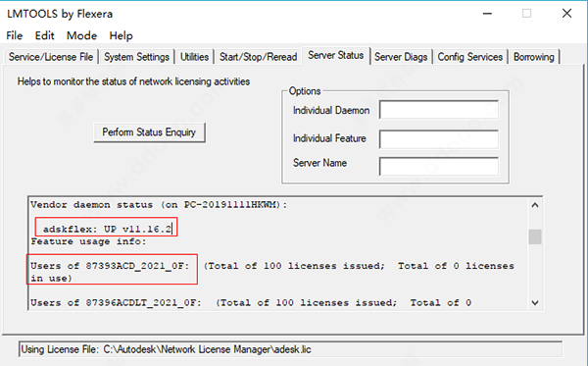The image size is (588, 366).
Task: Focus the Individual Feature input field
Action: pos(439,139)
